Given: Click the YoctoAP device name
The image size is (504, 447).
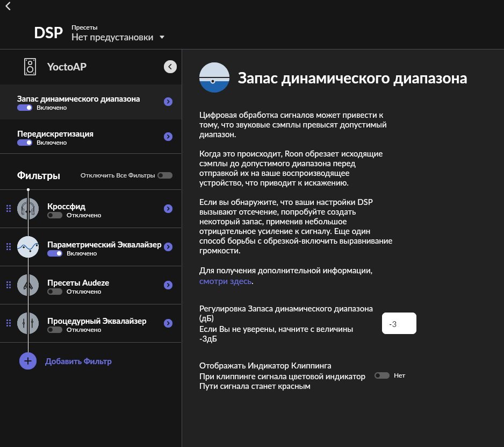Looking at the screenshot, I should point(67,67).
